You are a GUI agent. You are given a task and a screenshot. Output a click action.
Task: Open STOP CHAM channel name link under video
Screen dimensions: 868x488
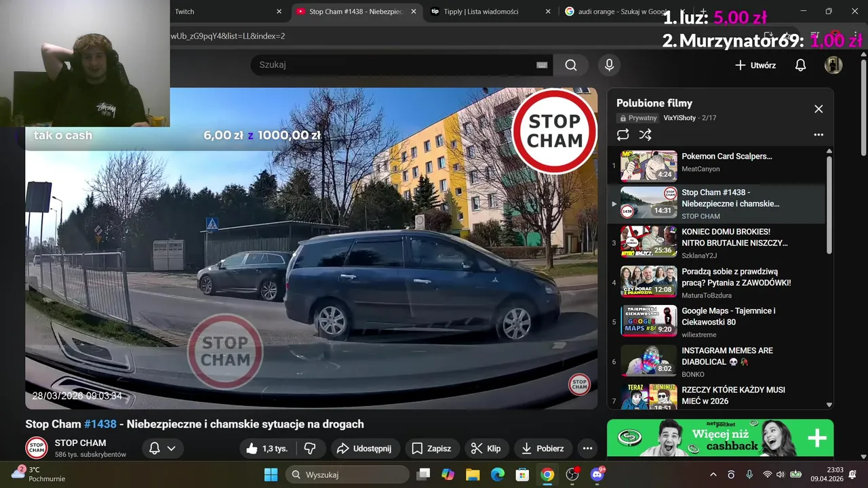click(x=80, y=443)
